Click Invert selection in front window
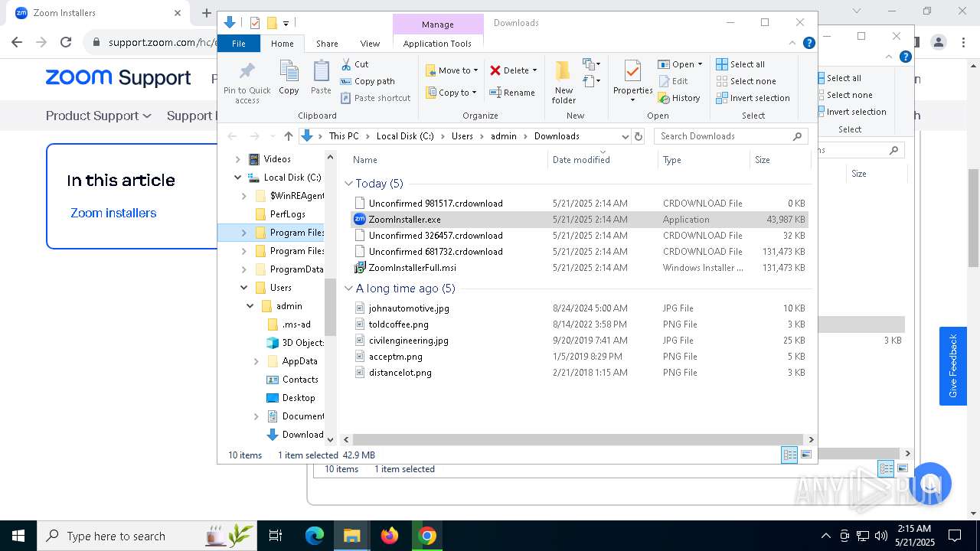Viewport: 980px width, 551px height. pyautogui.click(x=753, y=98)
